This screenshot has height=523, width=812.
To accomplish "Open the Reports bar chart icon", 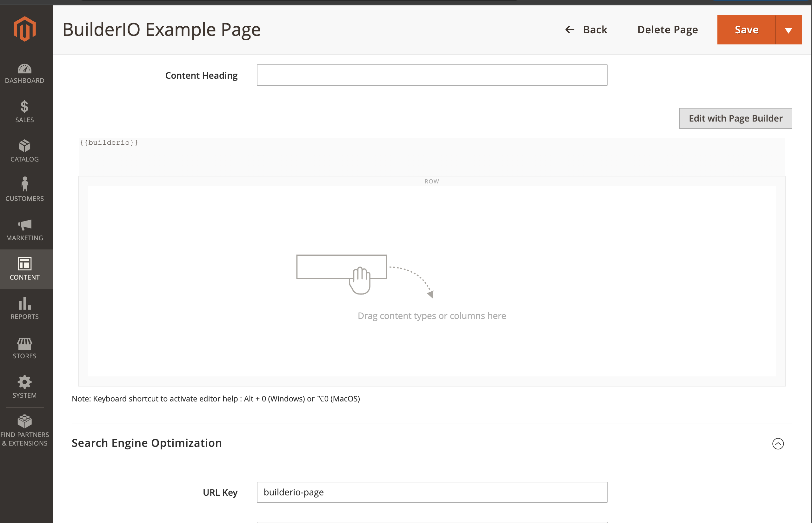I will click(24, 303).
